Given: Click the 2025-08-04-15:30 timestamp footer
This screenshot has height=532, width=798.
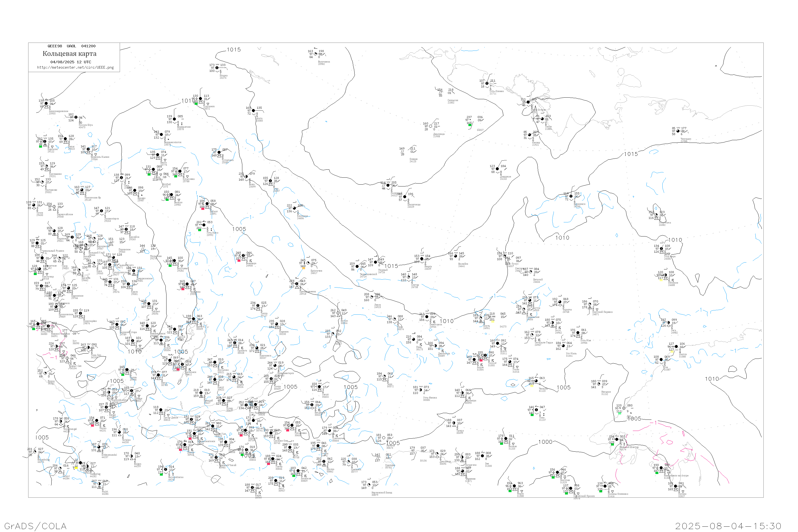Looking at the screenshot, I should click(729, 526).
